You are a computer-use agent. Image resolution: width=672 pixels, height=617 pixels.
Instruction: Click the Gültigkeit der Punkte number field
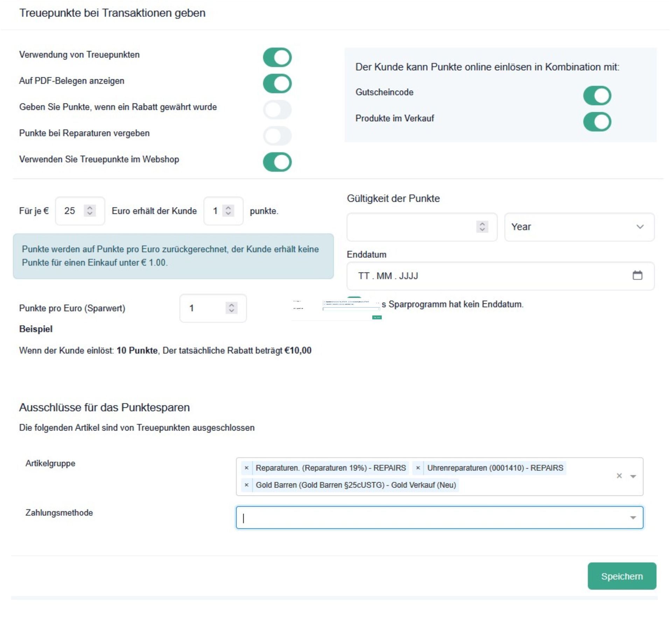[422, 227]
